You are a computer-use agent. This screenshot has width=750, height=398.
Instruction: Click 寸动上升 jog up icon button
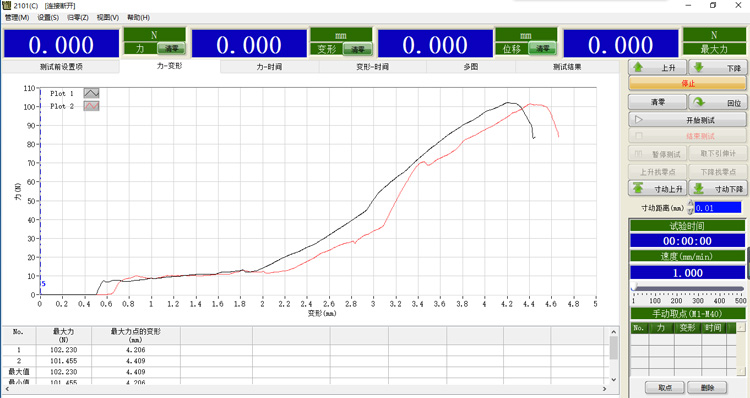657,188
